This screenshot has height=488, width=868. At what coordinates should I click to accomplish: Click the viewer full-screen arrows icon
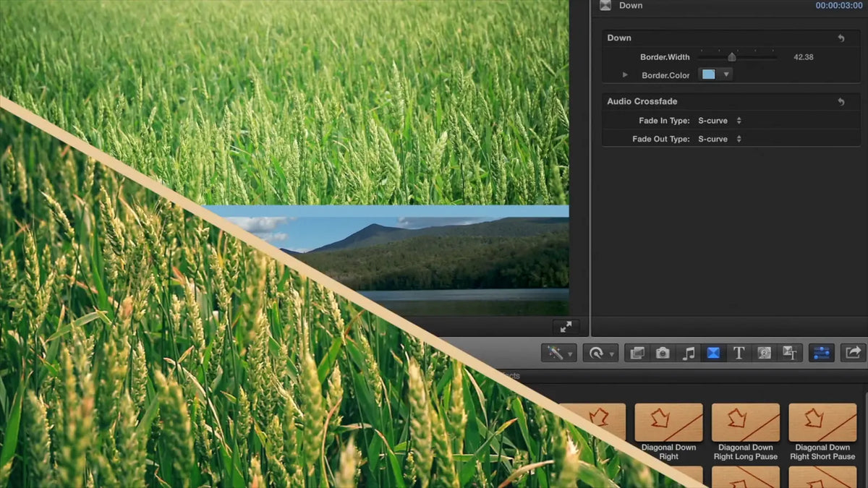click(566, 327)
